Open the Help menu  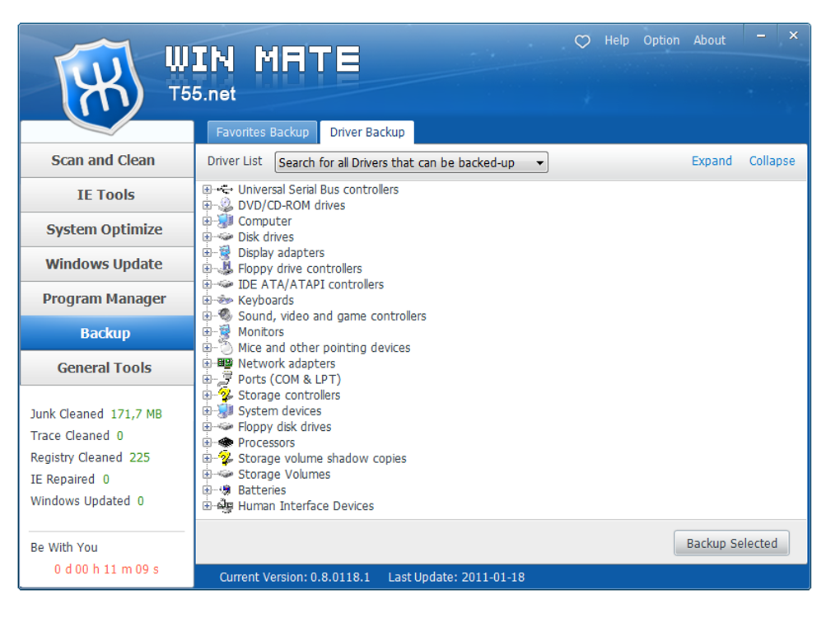[617, 40]
